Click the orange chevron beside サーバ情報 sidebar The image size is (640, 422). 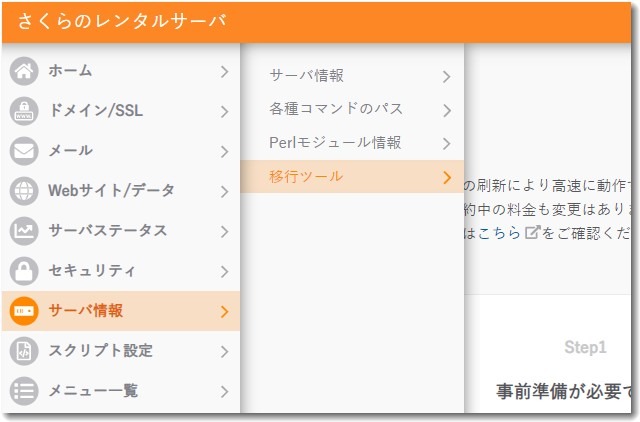tap(224, 311)
